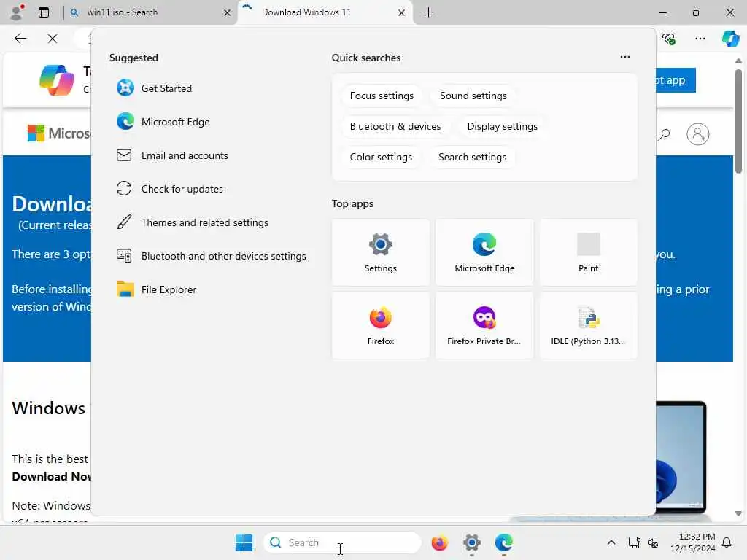Show hidden icons in system tray

611,542
